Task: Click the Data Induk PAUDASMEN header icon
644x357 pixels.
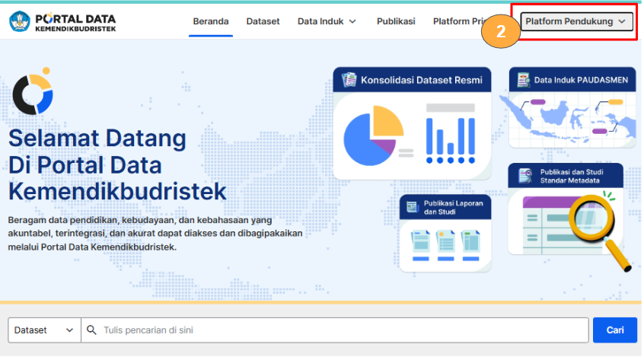Action: point(523,80)
